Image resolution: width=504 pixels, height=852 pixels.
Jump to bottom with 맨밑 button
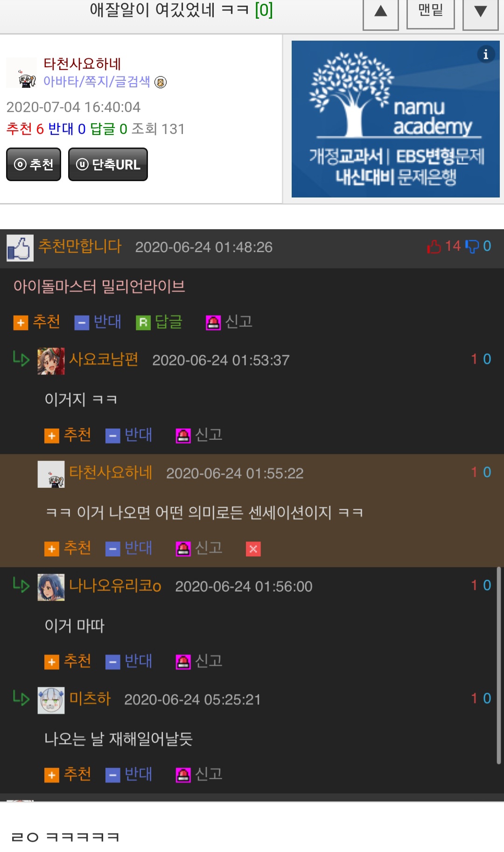(430, 11)
